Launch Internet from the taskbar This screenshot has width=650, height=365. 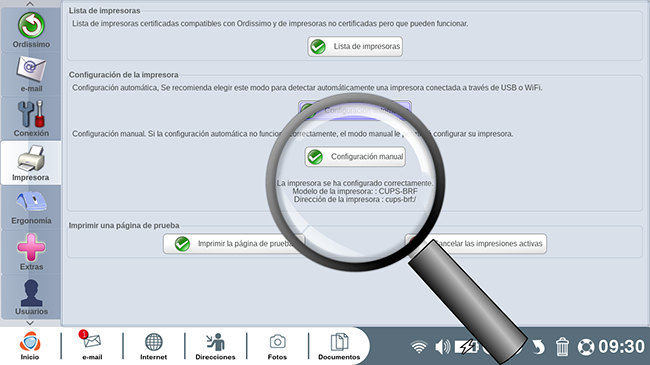point(153,346)
